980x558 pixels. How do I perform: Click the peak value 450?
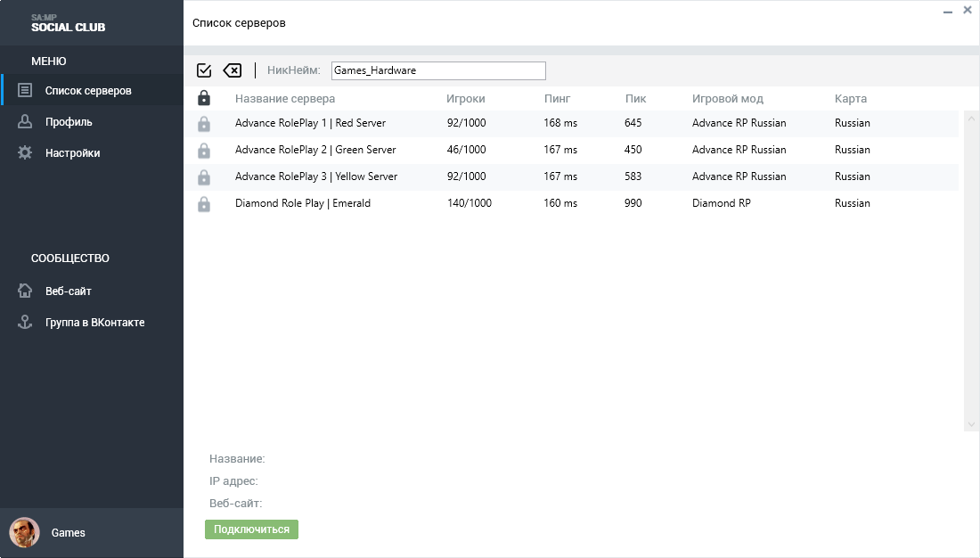pyautogui.click(x=633, y=150)
